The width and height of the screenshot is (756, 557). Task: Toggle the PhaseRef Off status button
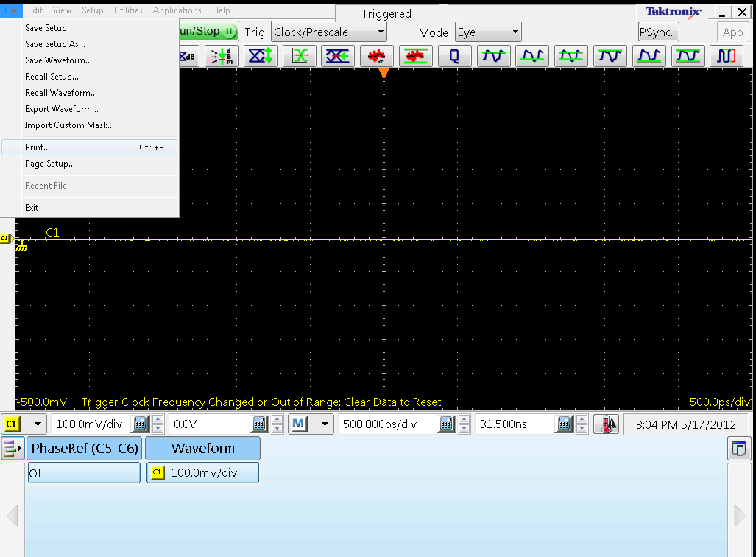pyautogui.click(x=84, y=472)
